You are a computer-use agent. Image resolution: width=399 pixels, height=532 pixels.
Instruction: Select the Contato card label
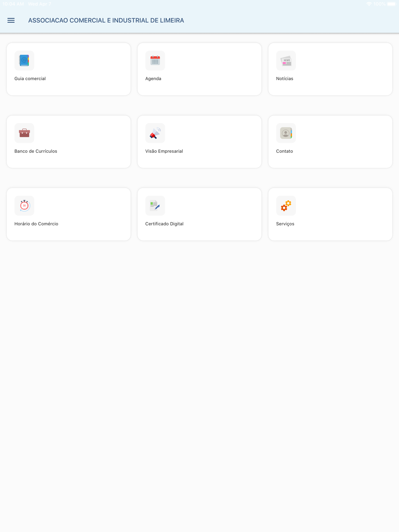click(x=284, y=151)
